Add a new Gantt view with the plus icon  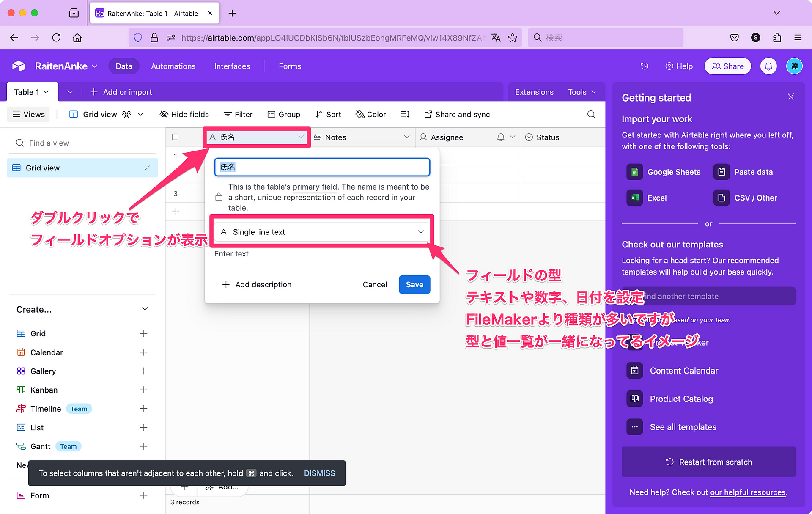[144, 446]
